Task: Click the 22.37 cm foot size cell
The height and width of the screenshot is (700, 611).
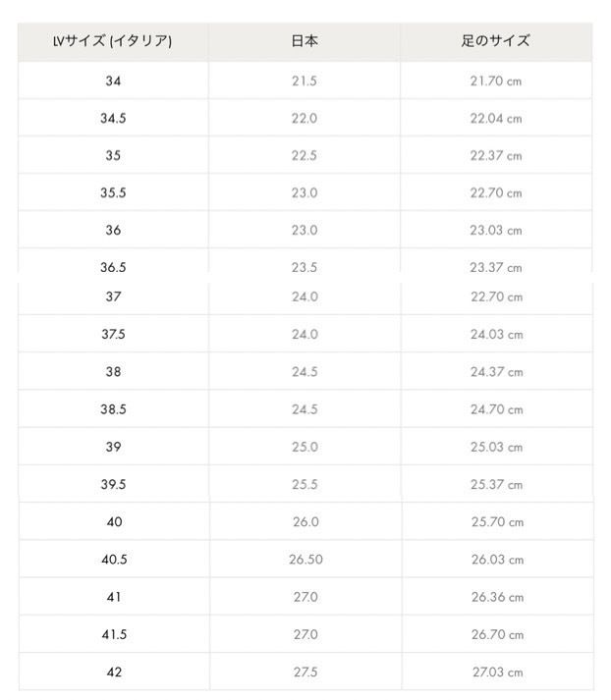Action: [x=496, y=156]
